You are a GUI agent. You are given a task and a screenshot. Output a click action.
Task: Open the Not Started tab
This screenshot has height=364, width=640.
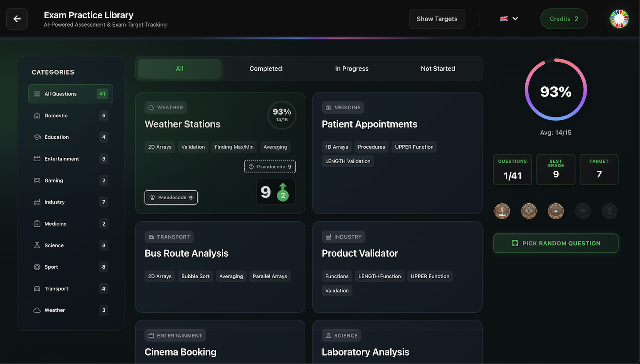(437, 68)
